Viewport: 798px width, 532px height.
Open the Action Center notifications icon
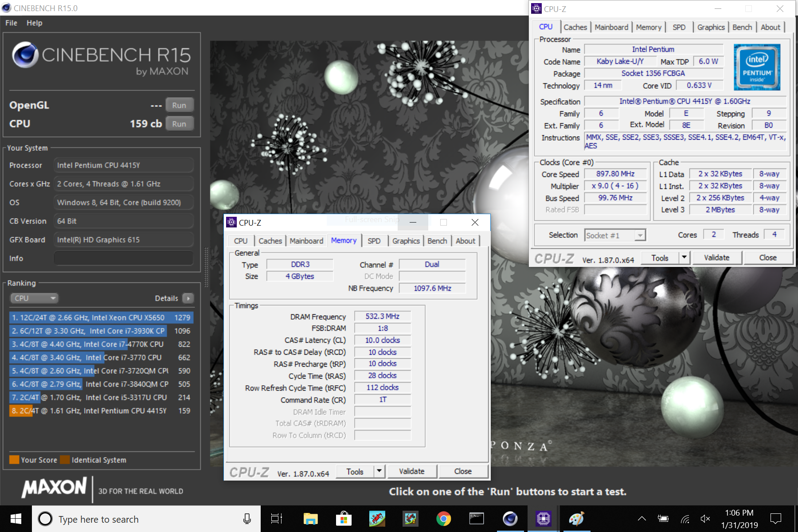click(x=776, y=519)
